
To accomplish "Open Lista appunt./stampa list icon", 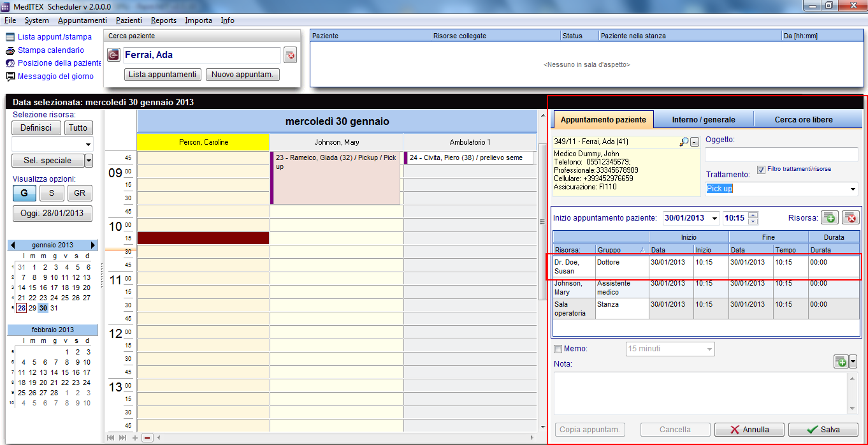I will [11, 37].
